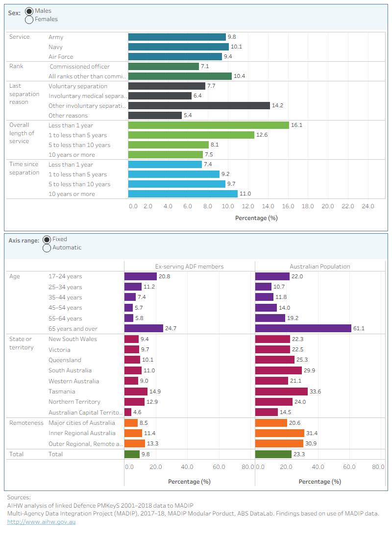Click the 'State or territory' category label
392x539 pixels.
coord(21,343)
